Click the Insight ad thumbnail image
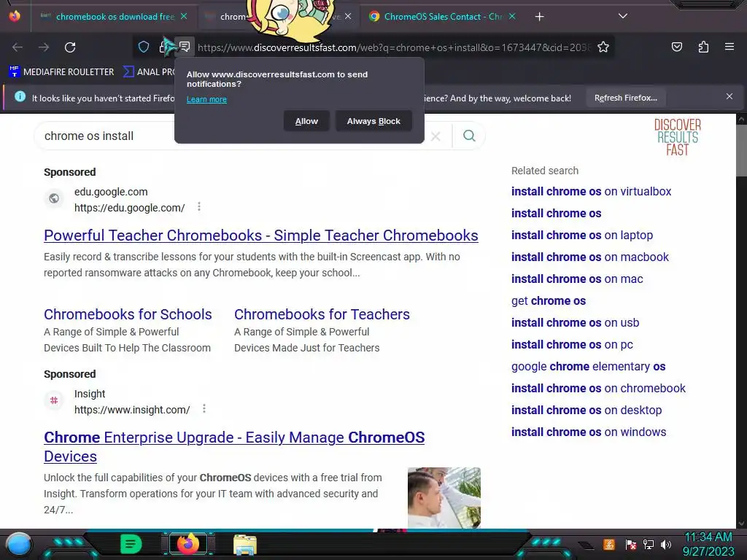Image resolution: width=747 pixels, height=560 pixels. [444, 497]
